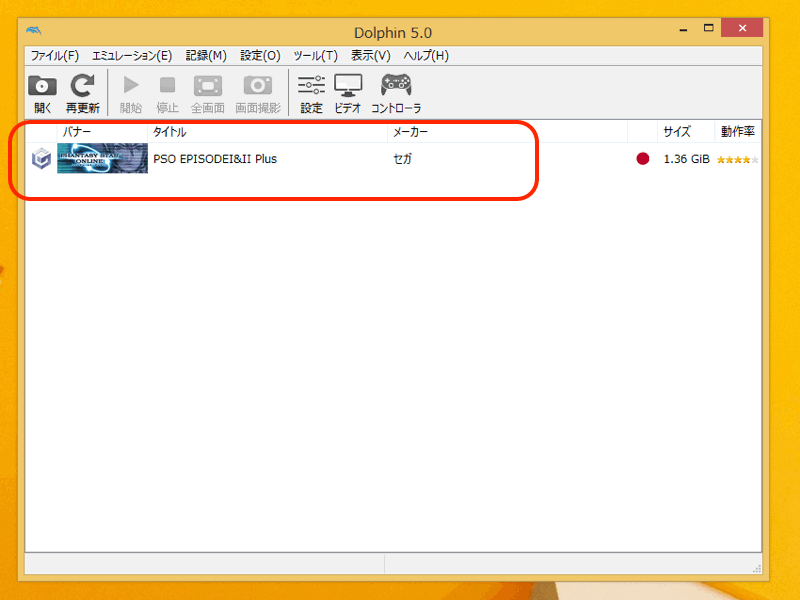Open 設定 settings sliders icon in toolbar
The height and width of the screenshot is (600, 800).
tap(311, 93)
